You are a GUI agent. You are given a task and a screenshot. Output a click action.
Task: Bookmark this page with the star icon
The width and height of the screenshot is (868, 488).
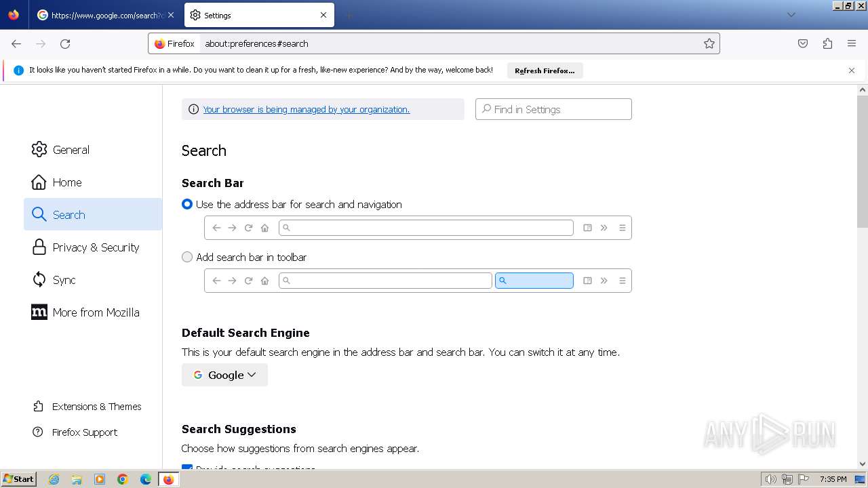click(x=709, y=43)
